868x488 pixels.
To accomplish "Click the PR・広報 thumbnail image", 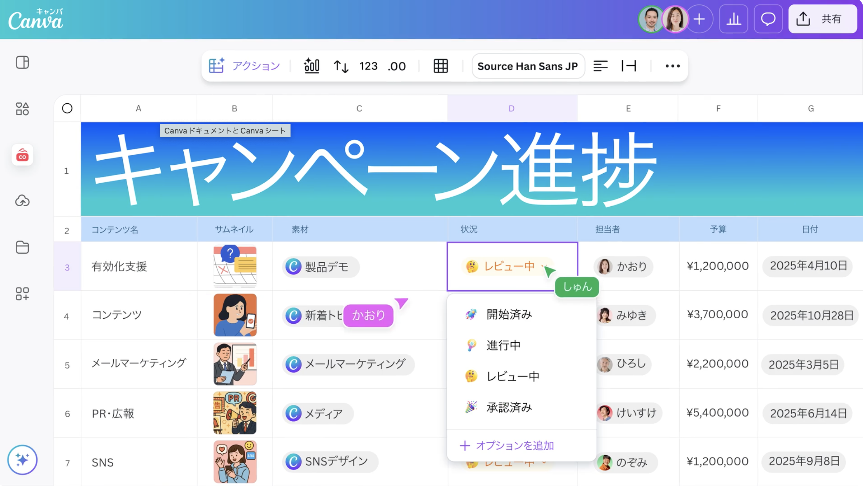I will click(235, 413).
